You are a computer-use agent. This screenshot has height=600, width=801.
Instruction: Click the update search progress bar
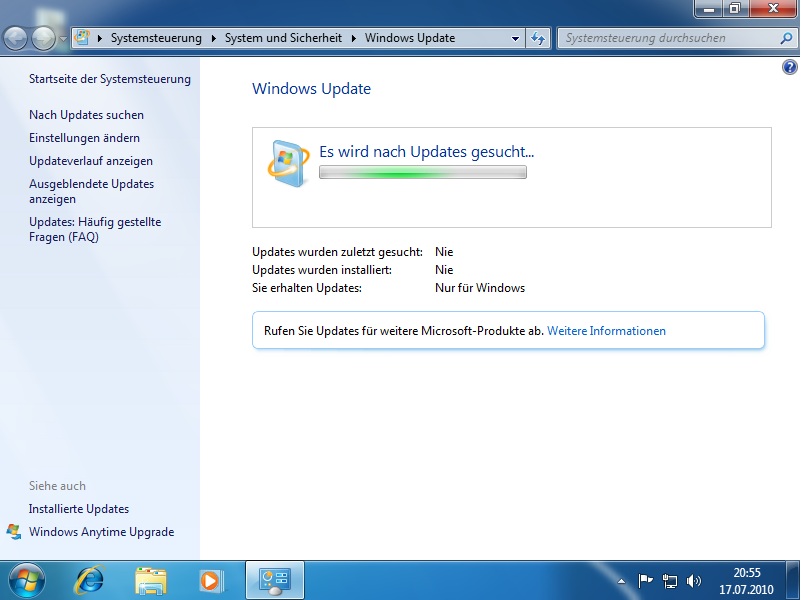point(422,173)
